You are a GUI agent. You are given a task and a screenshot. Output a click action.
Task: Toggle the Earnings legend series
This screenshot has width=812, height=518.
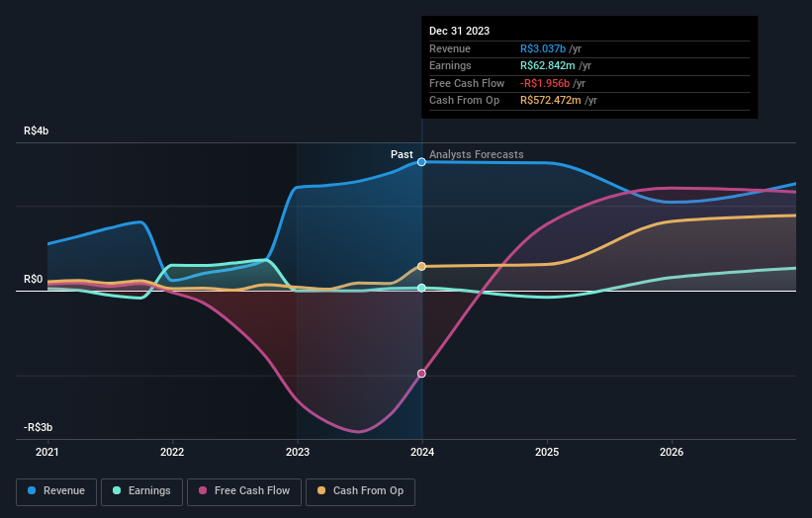point(141,491)
